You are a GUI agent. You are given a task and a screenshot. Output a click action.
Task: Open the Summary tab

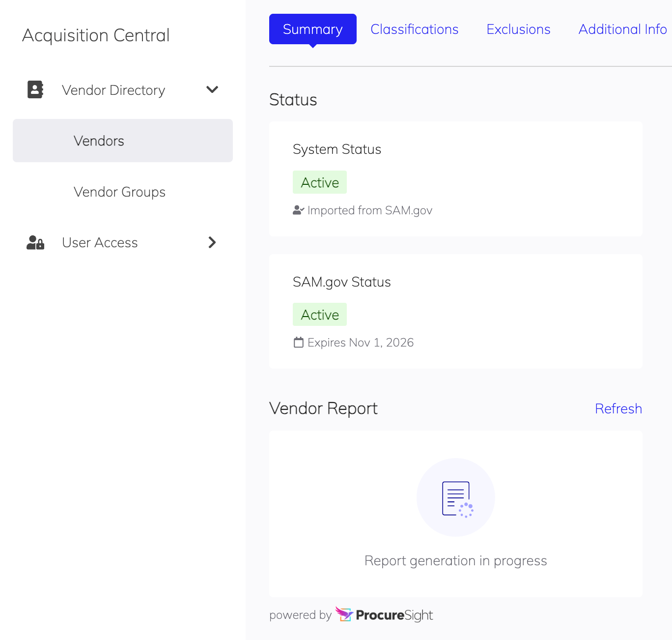coord(313,29)
